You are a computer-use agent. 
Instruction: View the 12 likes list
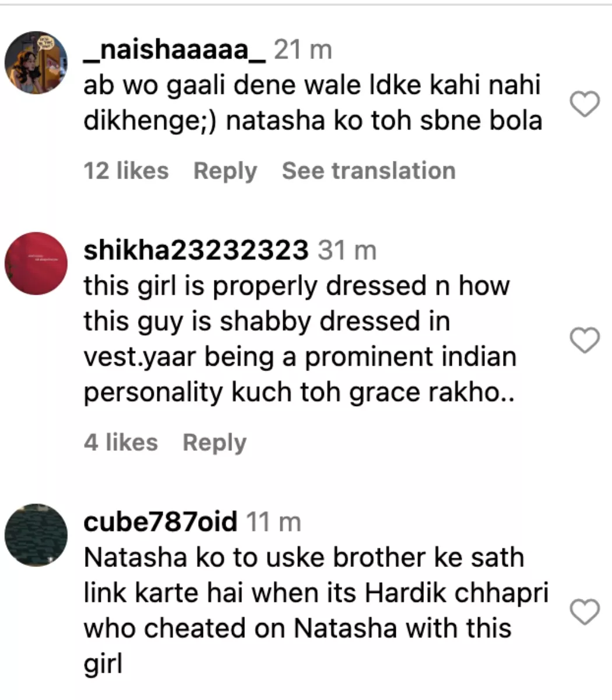click(x=126, y=171)
